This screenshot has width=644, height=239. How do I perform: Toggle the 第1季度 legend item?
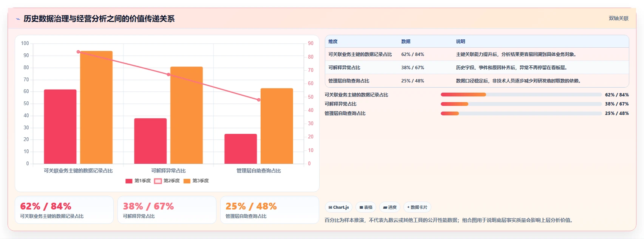click(x=138, y=181)
